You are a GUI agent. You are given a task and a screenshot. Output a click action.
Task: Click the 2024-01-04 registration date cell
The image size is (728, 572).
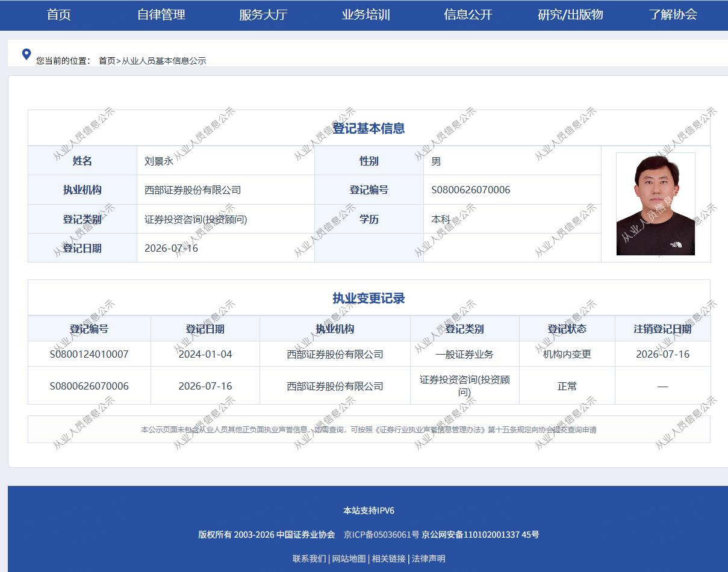(205, 354)
